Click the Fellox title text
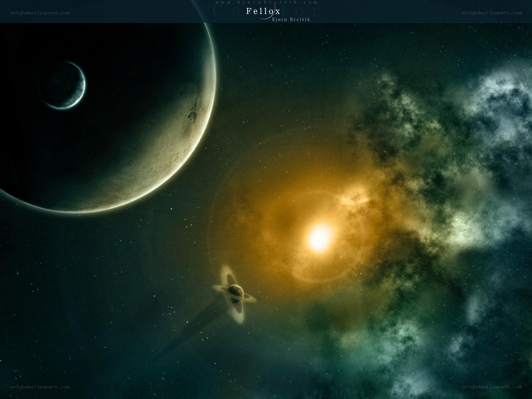The width and height of the screenshot is (532, 399). (263, 11)
